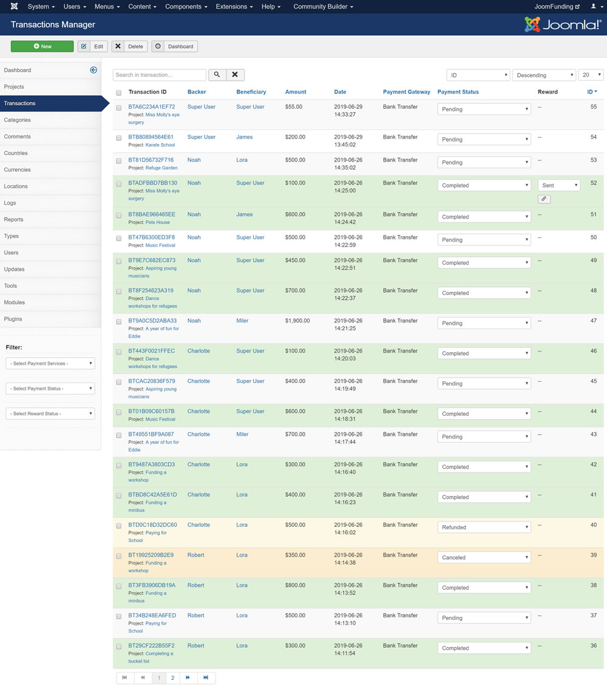Open the ID sort field dropdown
The width and height of the screenshot is (607, 700).
point(478,75)
